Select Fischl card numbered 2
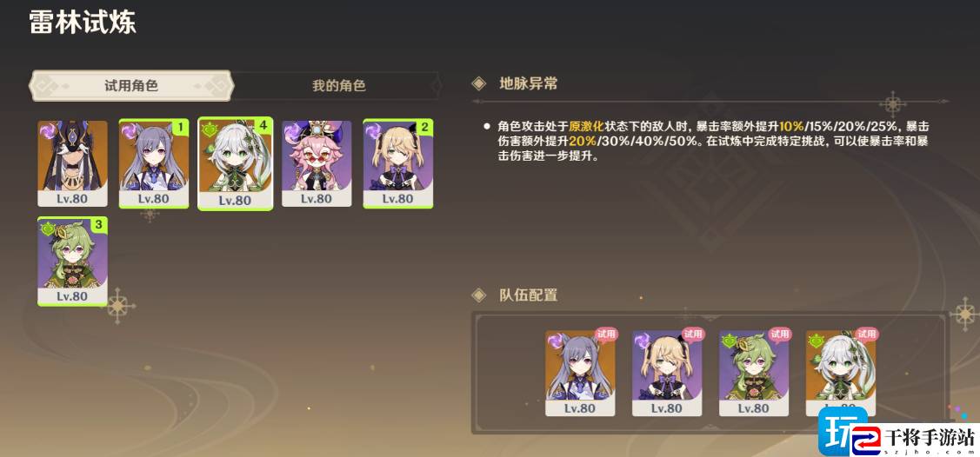This screenshot has height=457, width=980. [x=398, y=163]
